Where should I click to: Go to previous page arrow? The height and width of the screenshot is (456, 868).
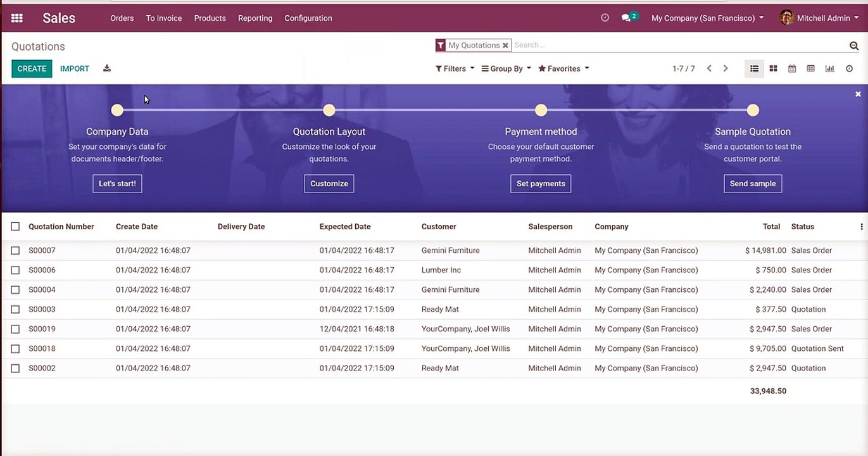pyautogui.click(x=709, y=68)
